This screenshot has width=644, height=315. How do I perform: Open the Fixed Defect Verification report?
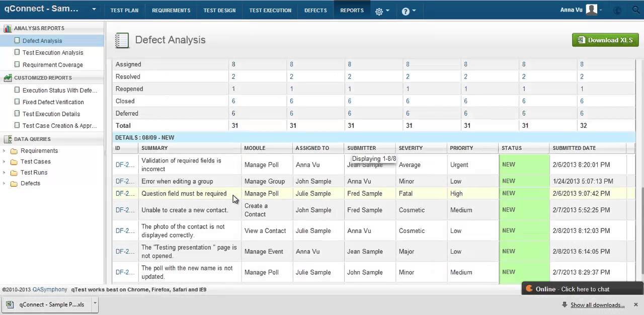click(53, 102)
